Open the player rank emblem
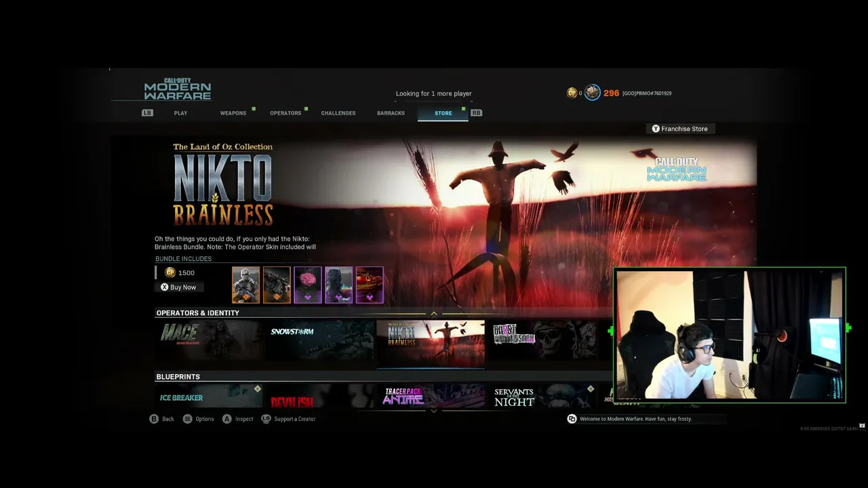This screenshot has width=868, height=488. click(x=593, y=93)
